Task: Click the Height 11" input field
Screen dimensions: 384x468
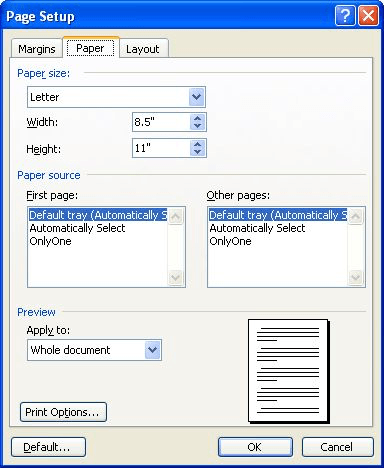Action: tap(161, 148)
